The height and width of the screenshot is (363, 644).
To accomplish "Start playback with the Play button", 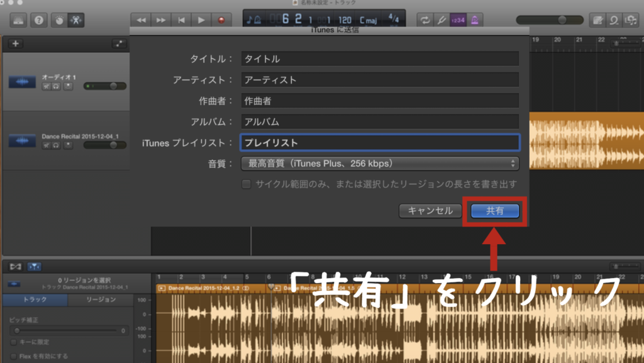I will [201, 20].
